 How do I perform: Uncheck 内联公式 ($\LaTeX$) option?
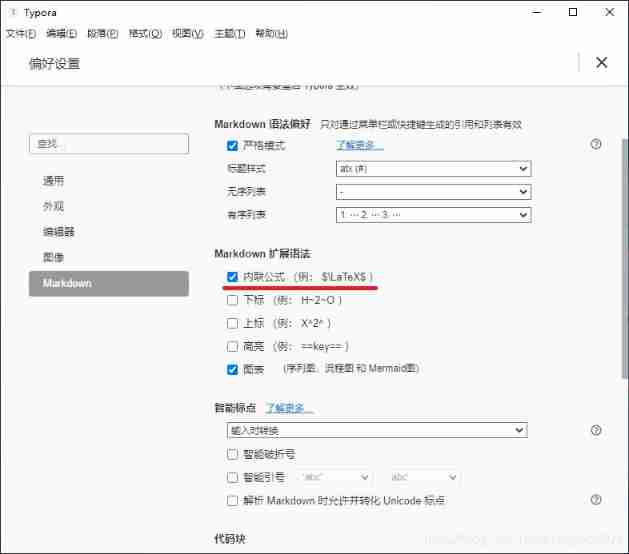pyautogui.click(x=232, y=277)
